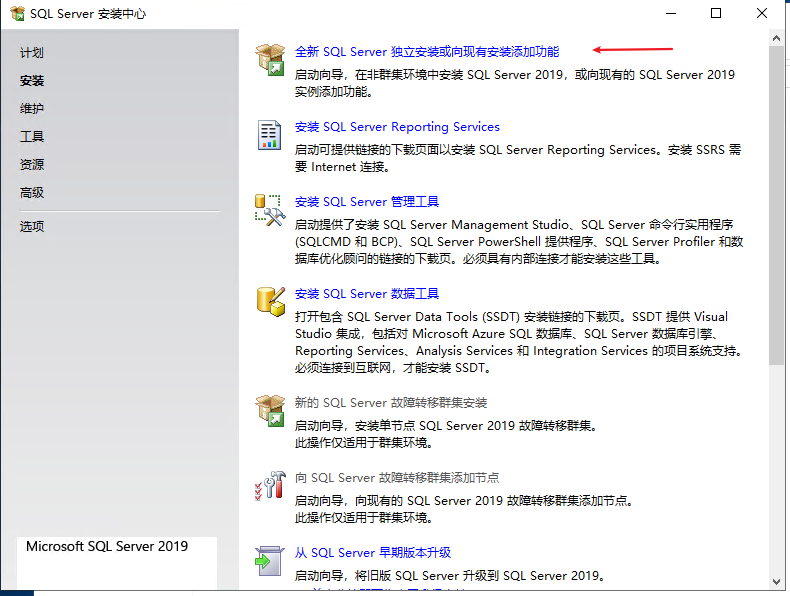Open 安装 SQL Server 数据工具 link
The width and height of the screenshot is (790, 596).
pyautogui.click(x=367, y=294)
